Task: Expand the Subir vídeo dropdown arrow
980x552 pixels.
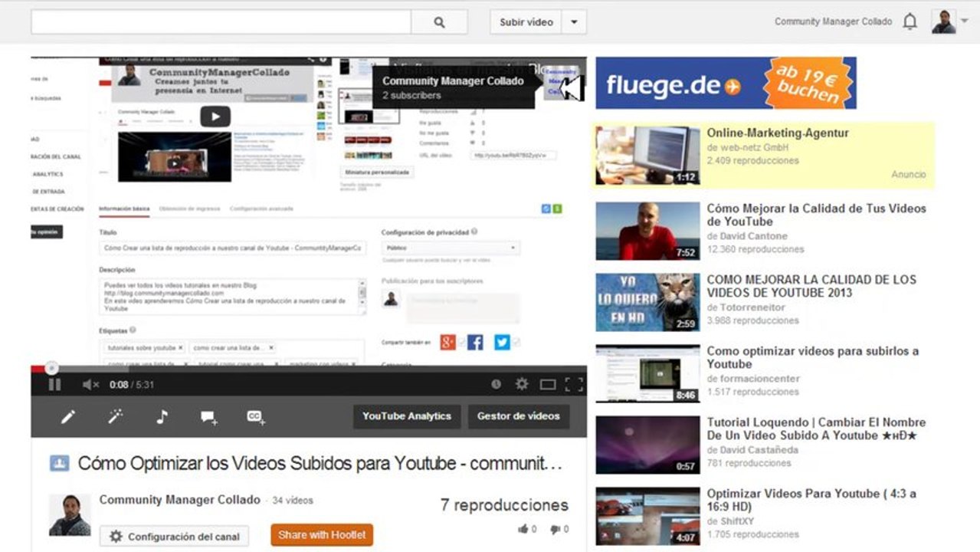Action: click(x=574, y=22)
